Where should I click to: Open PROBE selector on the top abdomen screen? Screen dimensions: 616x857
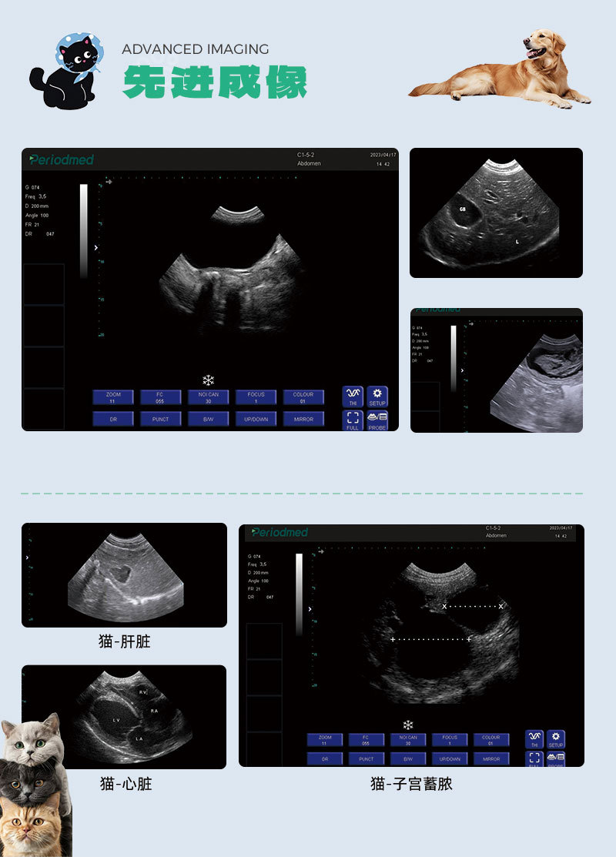[377, 420]
